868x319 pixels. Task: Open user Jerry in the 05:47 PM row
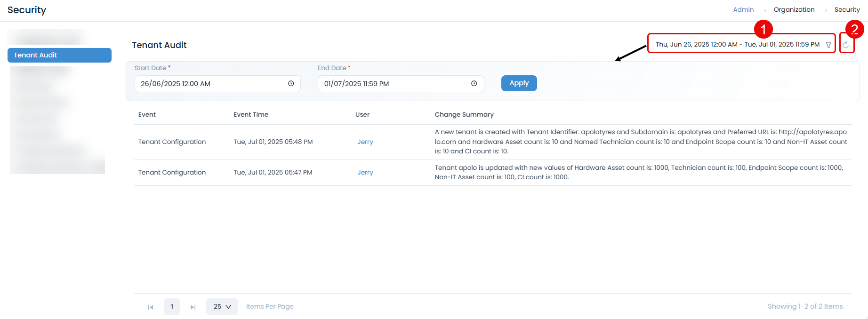click(365, 172)
